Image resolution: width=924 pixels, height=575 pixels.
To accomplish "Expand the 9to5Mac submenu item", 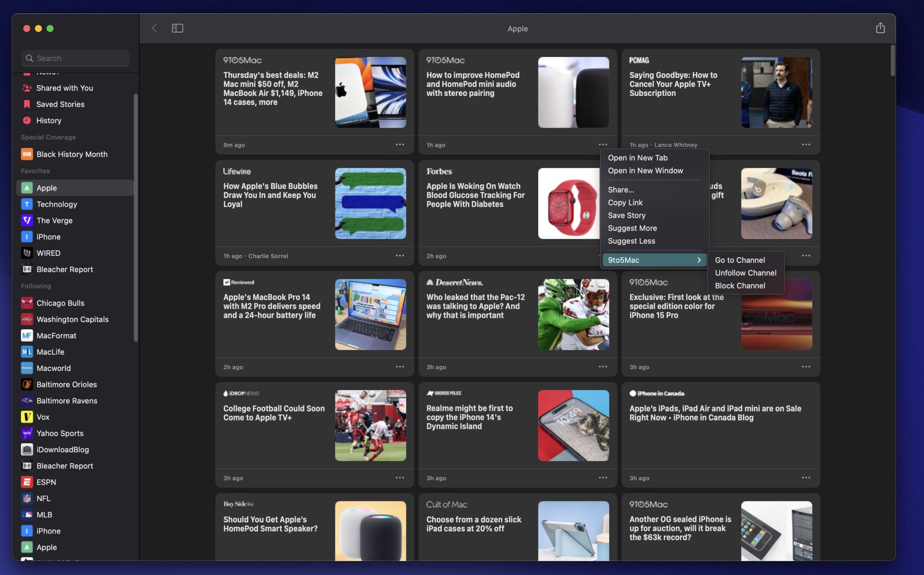I will tap(654, 260).
